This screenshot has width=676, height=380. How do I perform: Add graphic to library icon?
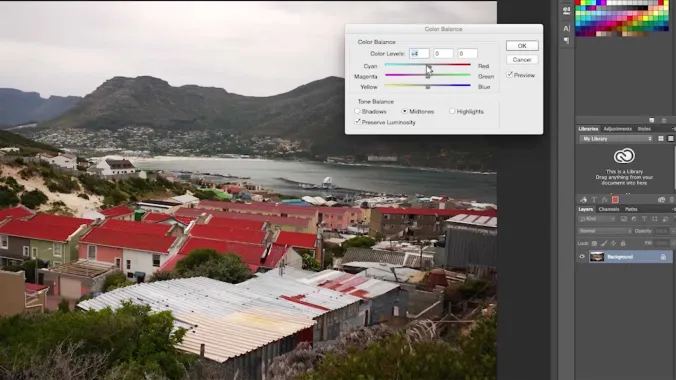pos(583,200)
